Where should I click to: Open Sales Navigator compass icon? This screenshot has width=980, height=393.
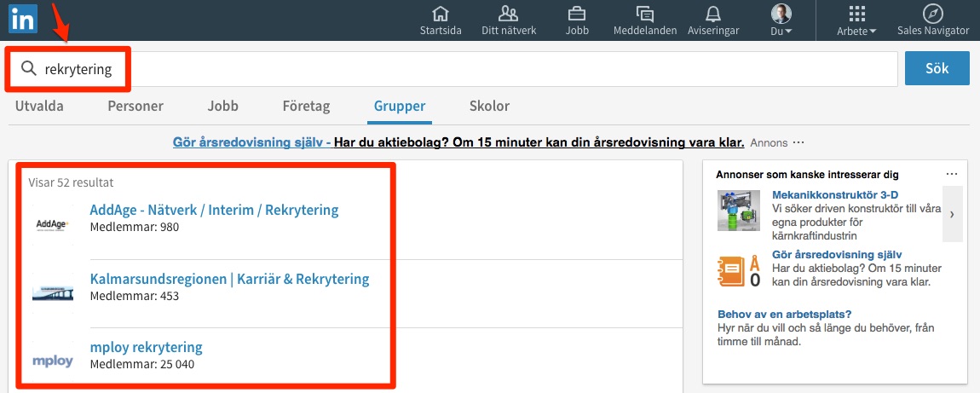[x=932, y=14]
